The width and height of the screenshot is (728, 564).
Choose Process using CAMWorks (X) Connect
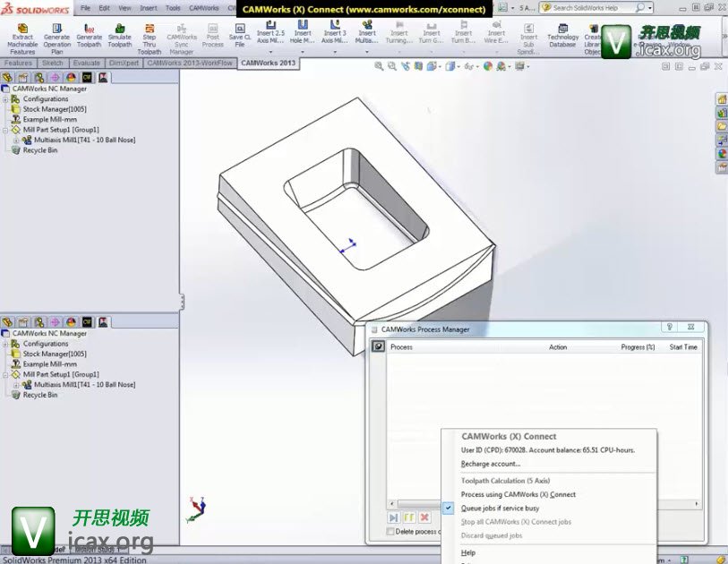pyautogui.click(x=518, y=494)
